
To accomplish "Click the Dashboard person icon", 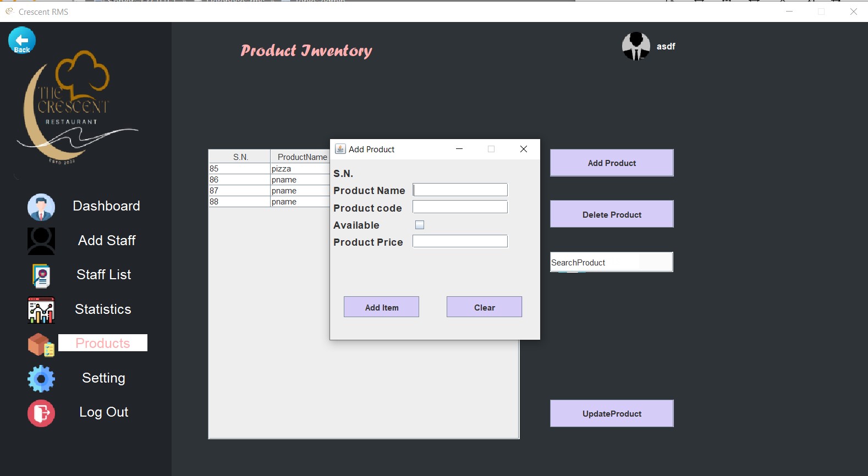I will tap(41, 207).
